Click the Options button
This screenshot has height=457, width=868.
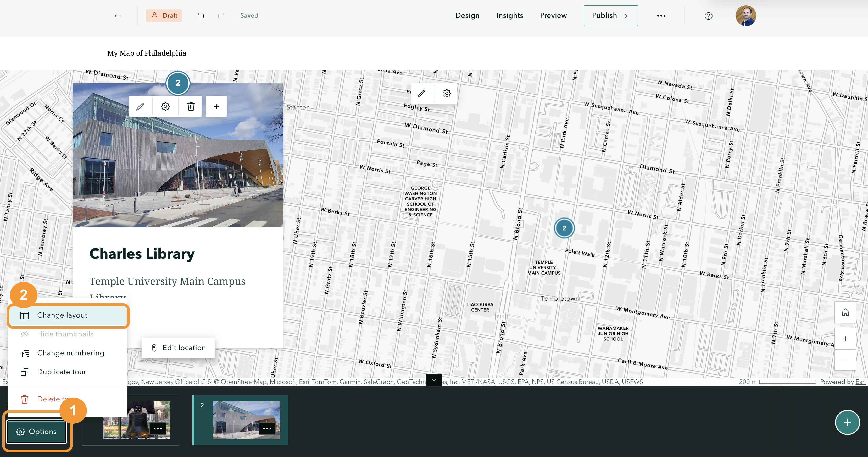[36, 432]
